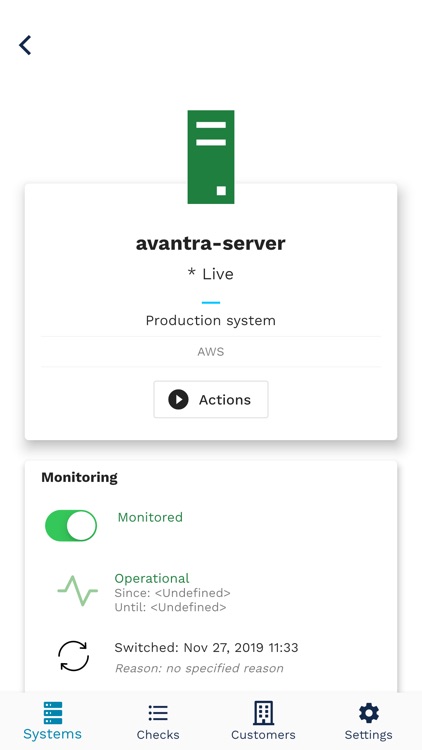Tap the green server tower icon
This screenshot has width=422, height=750.
point(211,157)
